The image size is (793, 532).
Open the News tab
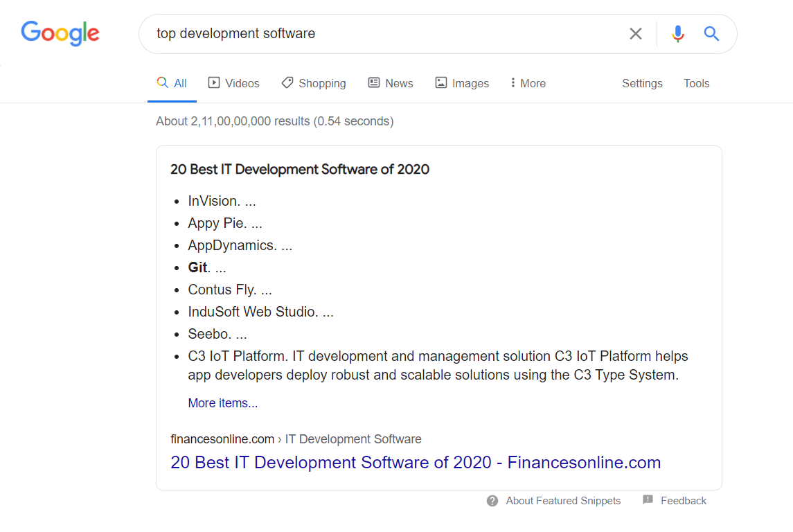(391, 83)
